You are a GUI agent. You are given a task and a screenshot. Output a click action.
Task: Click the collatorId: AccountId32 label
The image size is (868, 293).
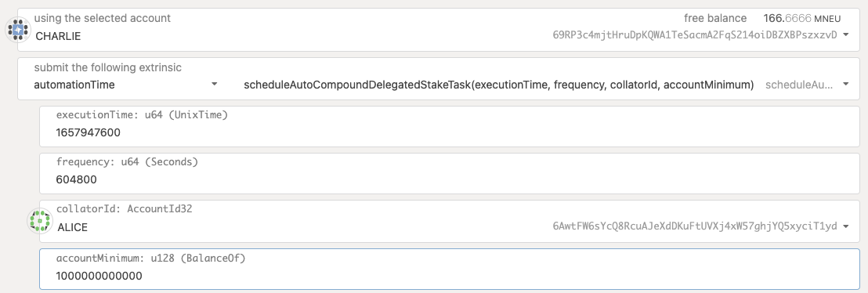[x=124, y=209]
